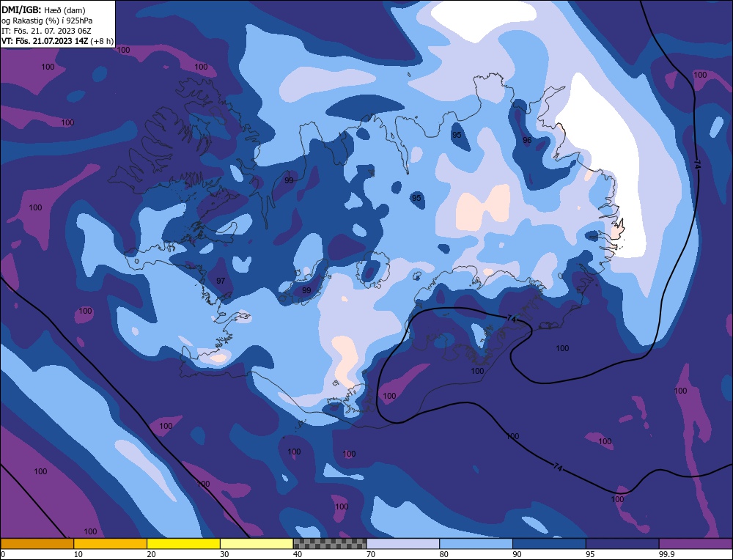Click the '97' humidity label on the map

[x=221, y=281]
